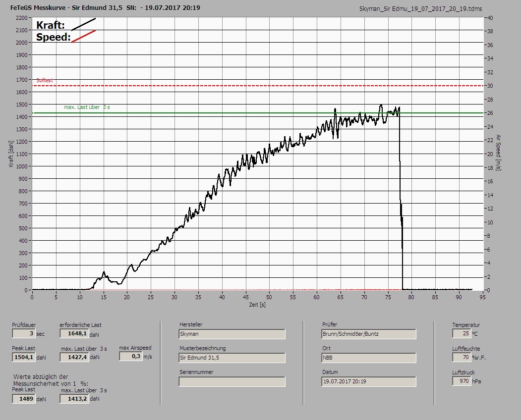Click the Speed: legend label
Viewport: 521px width, 420px height.
[x=53, y=37]
